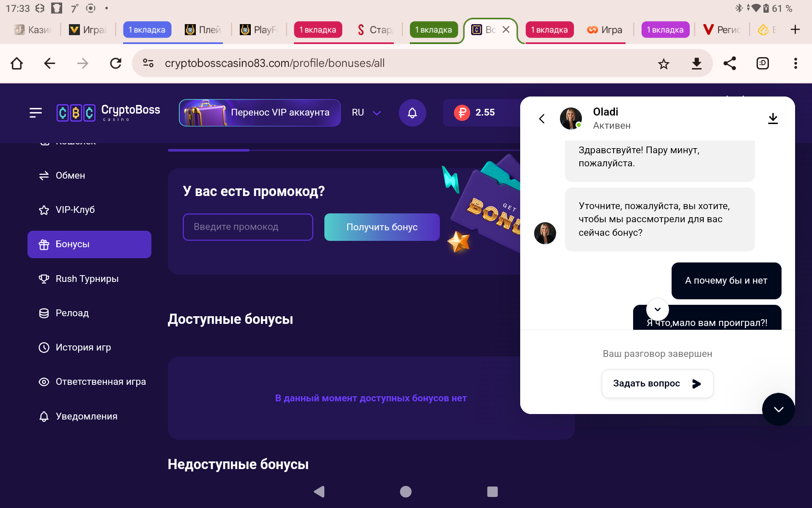Click the Перенос VIP аккаунта banner
This screenshot has height=508, width=812.
click(x=260, y=113)
